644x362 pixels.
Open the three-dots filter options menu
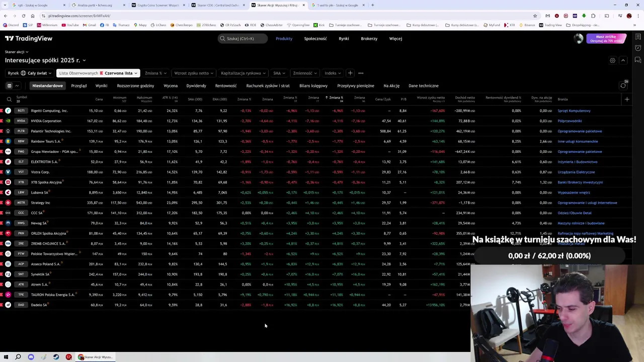click(x=361, y=73)
